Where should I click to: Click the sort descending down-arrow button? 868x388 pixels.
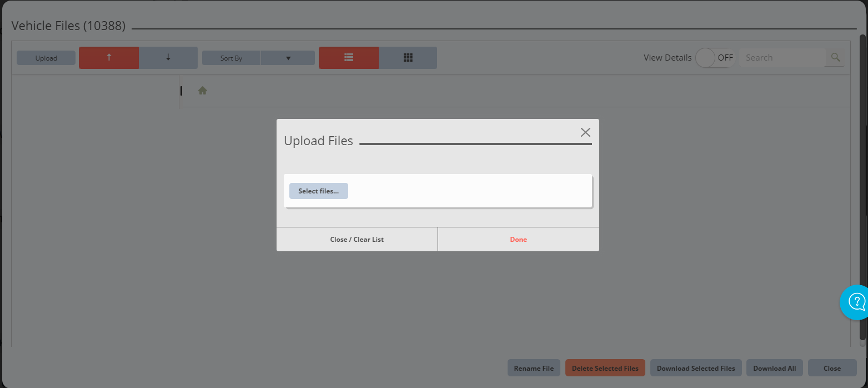[168, 58]
